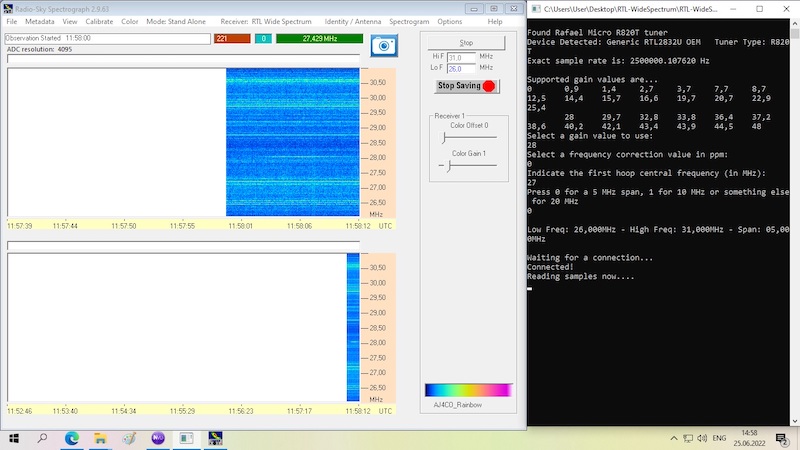Screen dimensions: 800x450
Task: Click the Stop Saving button
Action: click(466, 86)
